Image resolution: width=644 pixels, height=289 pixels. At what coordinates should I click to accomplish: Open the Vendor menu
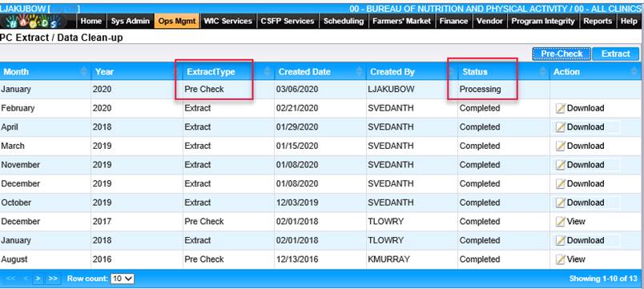click(x=489, y=22)
